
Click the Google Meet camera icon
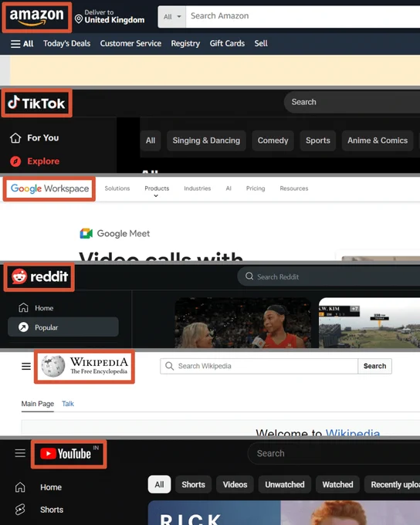pyautogui.click(x=86, y=234)
